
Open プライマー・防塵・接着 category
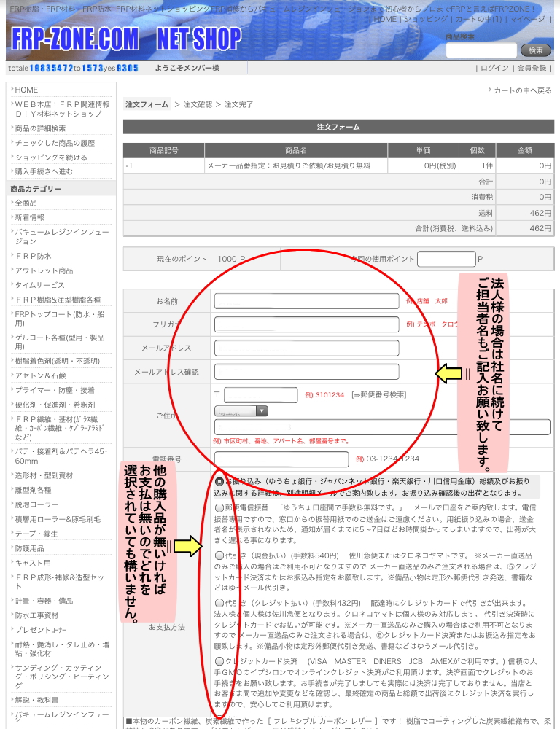coord(55,390)
